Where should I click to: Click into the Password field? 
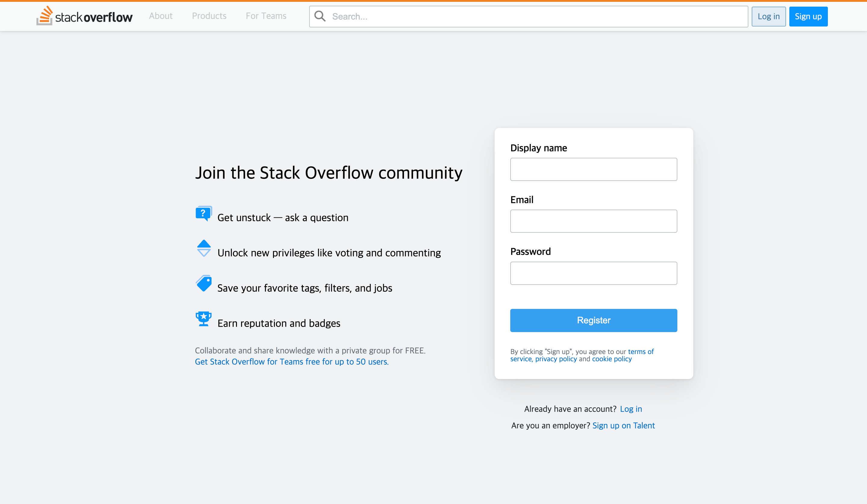(x=593, y=273)
